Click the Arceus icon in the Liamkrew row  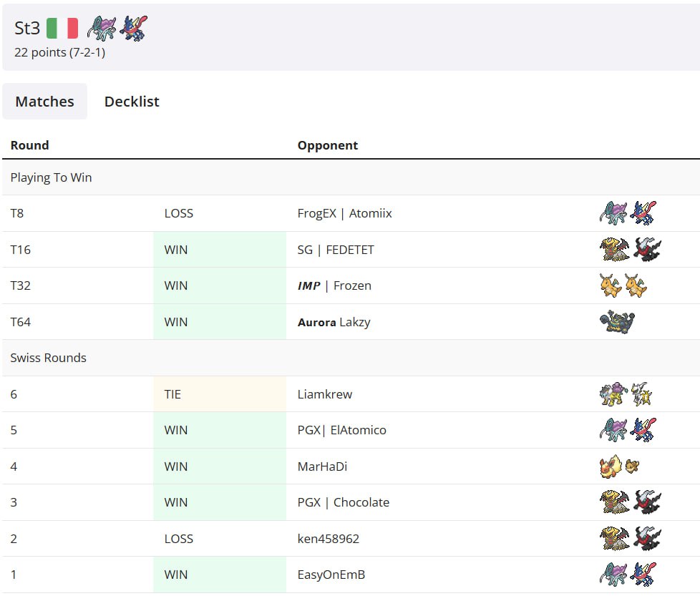642,394
